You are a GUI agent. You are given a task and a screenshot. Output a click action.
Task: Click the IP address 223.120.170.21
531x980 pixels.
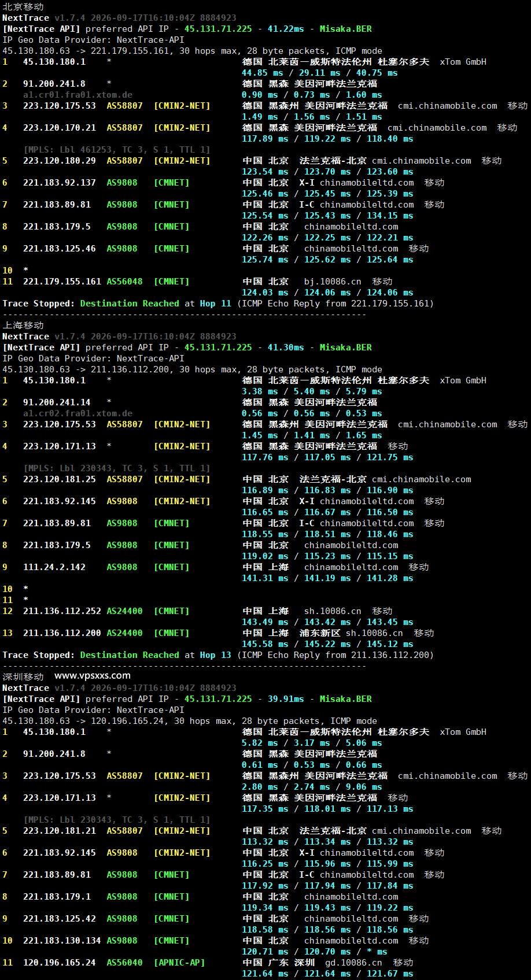click(x=60, y=128)
